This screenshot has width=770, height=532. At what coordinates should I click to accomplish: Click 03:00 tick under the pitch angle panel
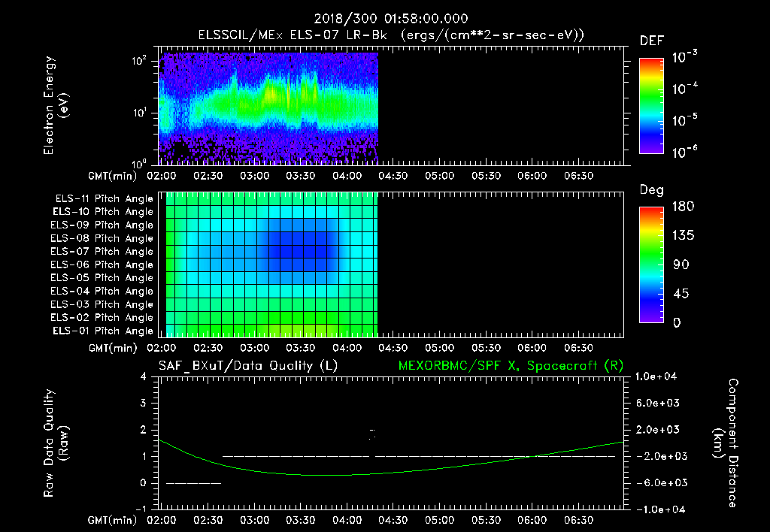pyautogui.click(x=254, y=348)
